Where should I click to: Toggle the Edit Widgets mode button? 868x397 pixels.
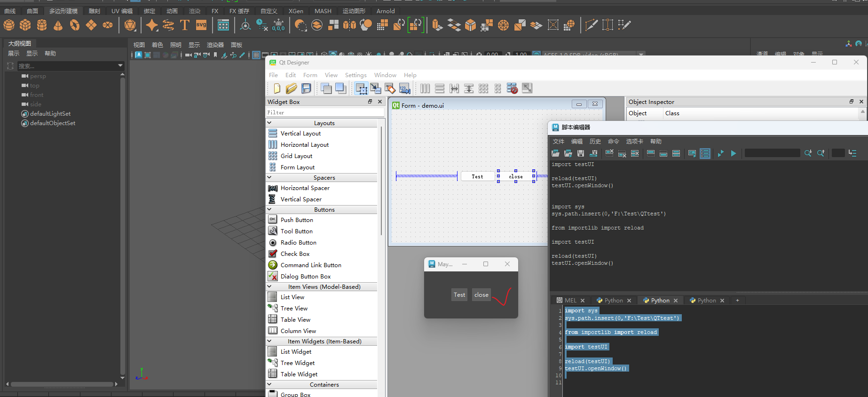pos(361,88)
